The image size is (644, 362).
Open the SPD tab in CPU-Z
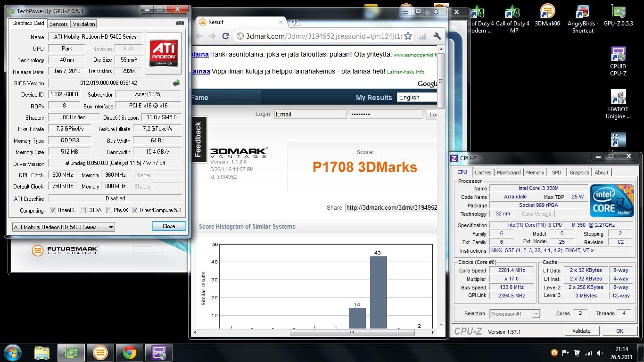pos(557,173)
